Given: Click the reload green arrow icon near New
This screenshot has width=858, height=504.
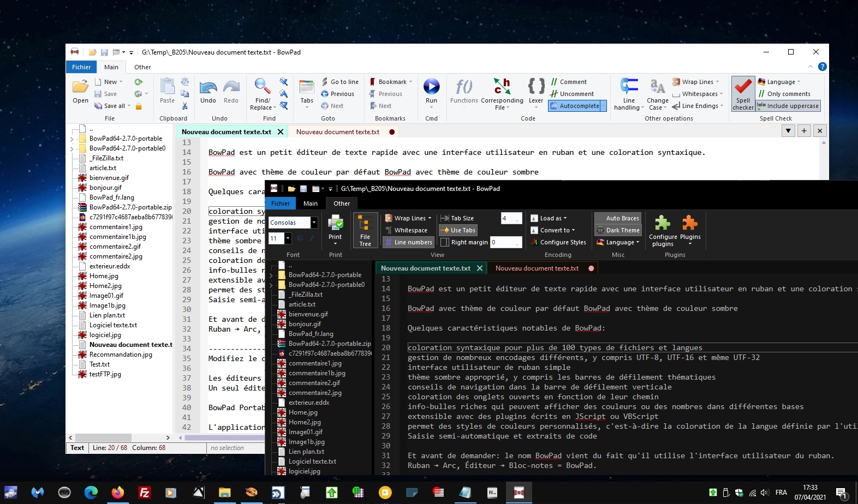Looking at the screenshot, I should pos(139,82).
